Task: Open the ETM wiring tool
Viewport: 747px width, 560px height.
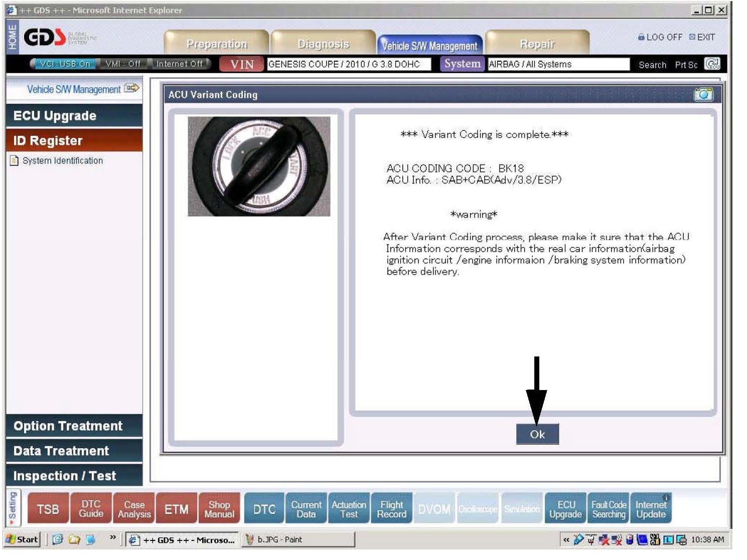Action: click(177, 509)
